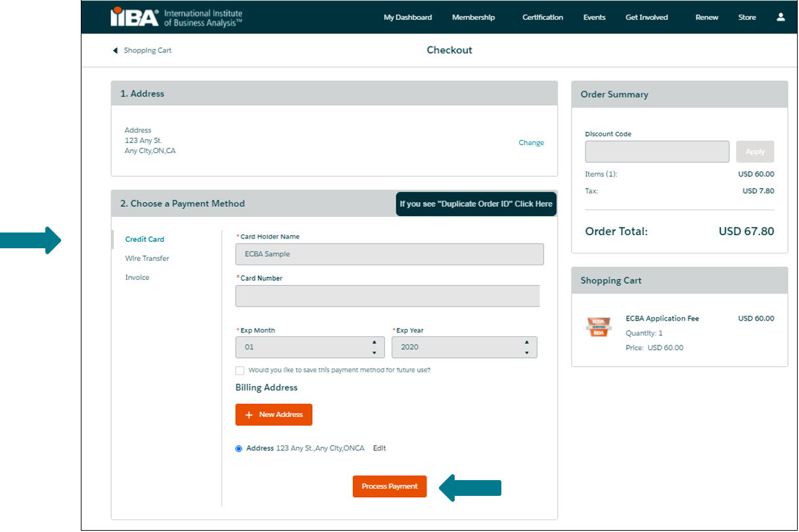This screenshot has height=532, width=799.
Task: Click the ECBA Application Fee item name
Action: tap(662, 319)
